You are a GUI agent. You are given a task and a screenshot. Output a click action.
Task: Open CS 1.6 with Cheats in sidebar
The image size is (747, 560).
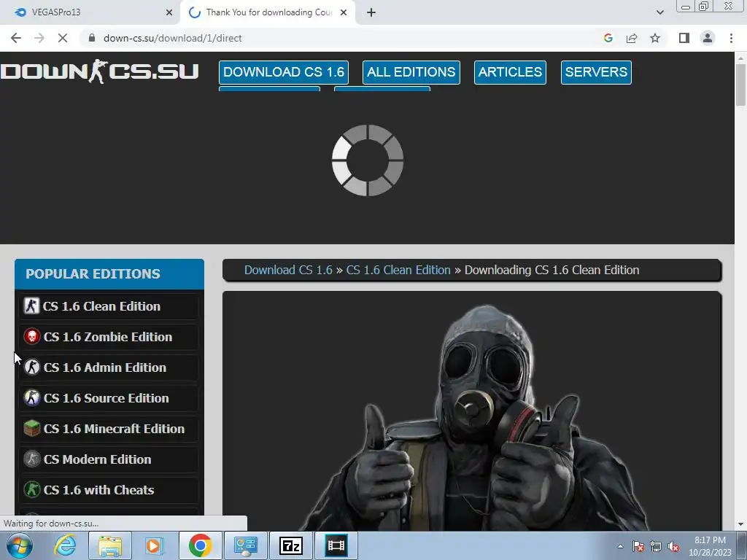(109, 489)
